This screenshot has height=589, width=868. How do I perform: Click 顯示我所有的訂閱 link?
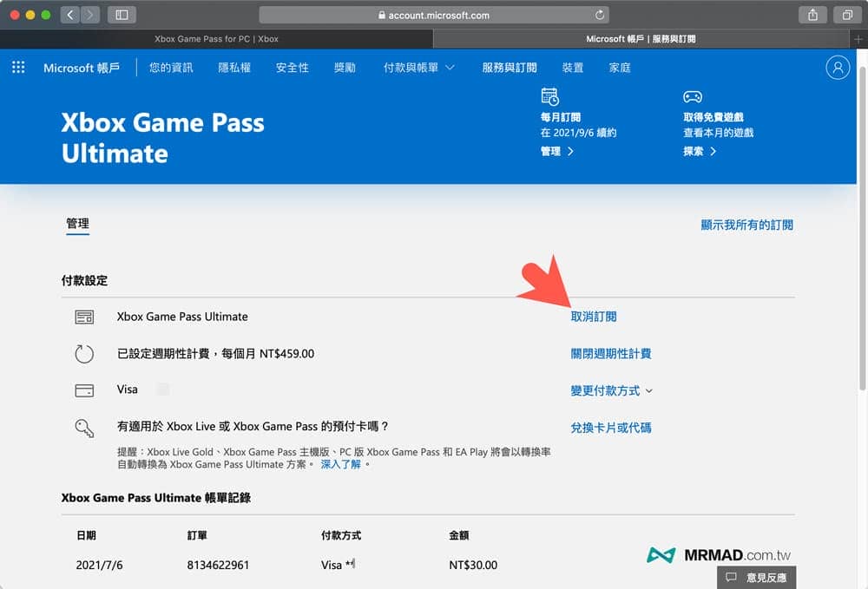pos(746,225)
